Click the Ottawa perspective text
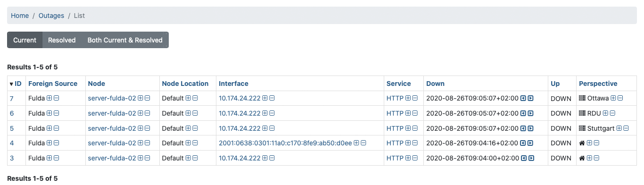This screenshot has height=185, width=644. [598, 98]
